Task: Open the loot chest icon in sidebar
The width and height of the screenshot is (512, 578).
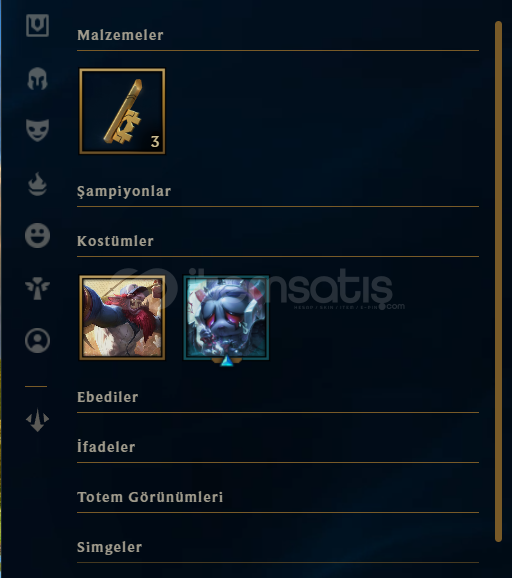Action: (x=37, y=25)
